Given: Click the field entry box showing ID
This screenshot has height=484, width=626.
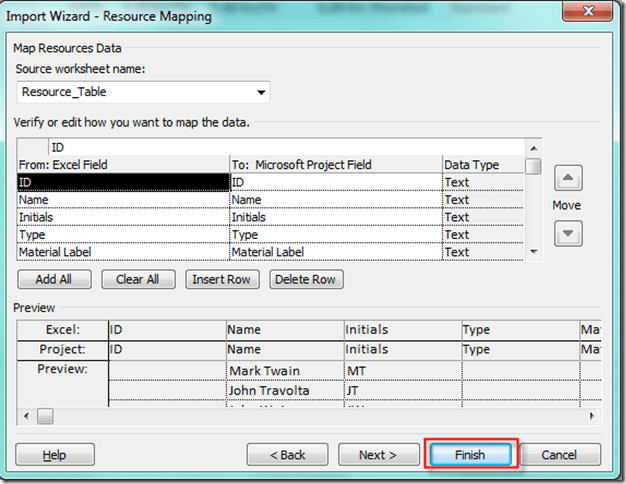Looking at the screenshot, I should click(290, 147).
